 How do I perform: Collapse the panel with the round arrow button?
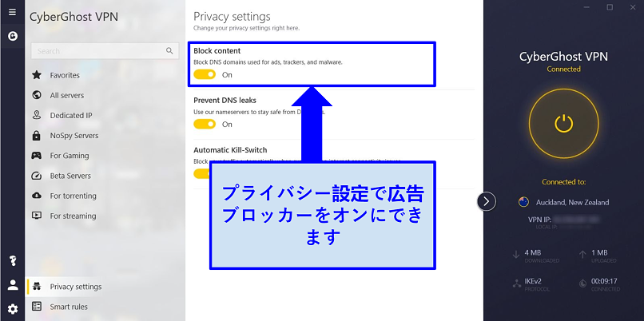point(487,201)
